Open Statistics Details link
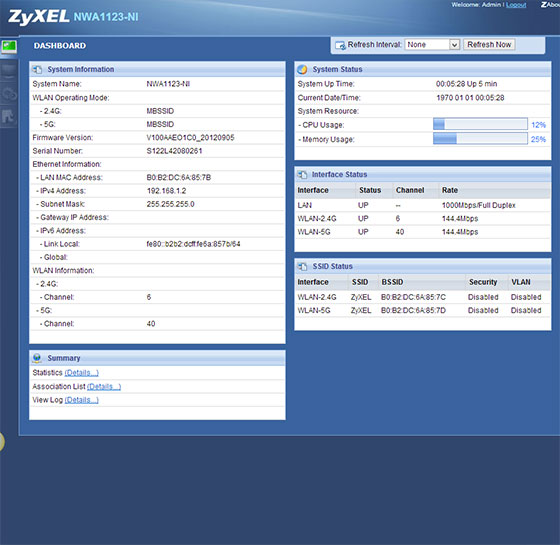This screenshot has width=560, height=545. [x=81, y=373]
